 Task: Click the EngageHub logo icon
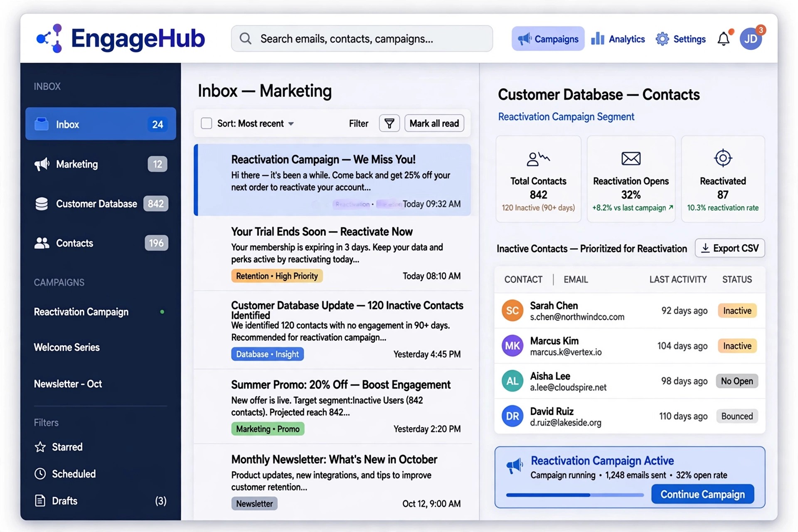pos(49,38)
